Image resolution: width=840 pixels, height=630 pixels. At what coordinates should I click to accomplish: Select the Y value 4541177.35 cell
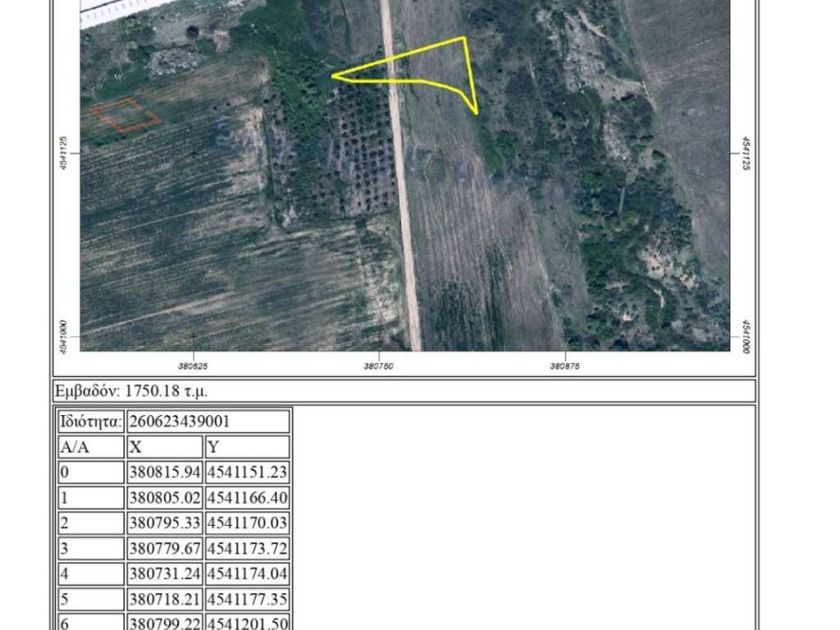click(247, 600)
